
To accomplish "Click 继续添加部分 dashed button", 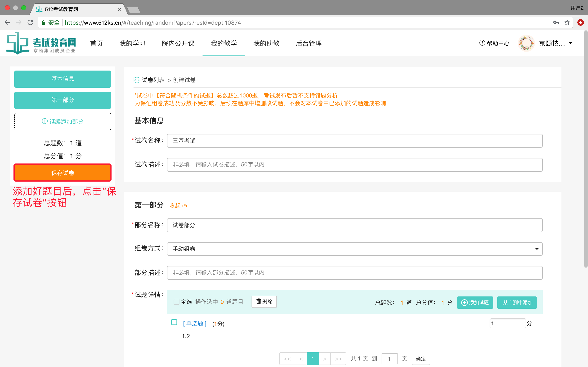I will tap(63, 121).
